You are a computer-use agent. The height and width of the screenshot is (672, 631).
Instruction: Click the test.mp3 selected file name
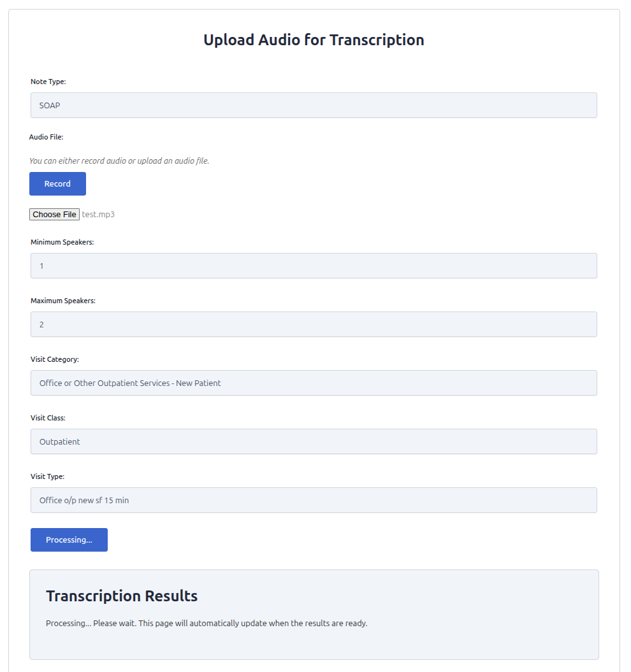(98, 215)
